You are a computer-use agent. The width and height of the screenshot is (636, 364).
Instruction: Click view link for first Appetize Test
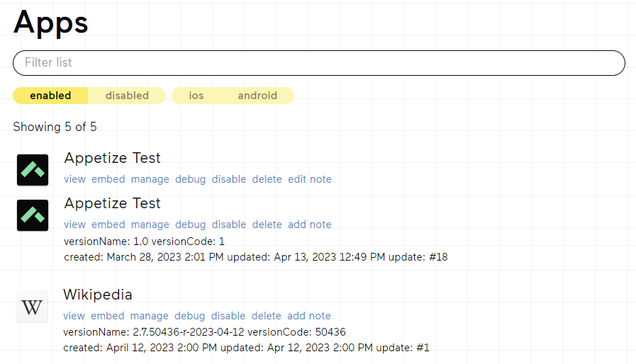pyautogui.click(x=74, y=179)
